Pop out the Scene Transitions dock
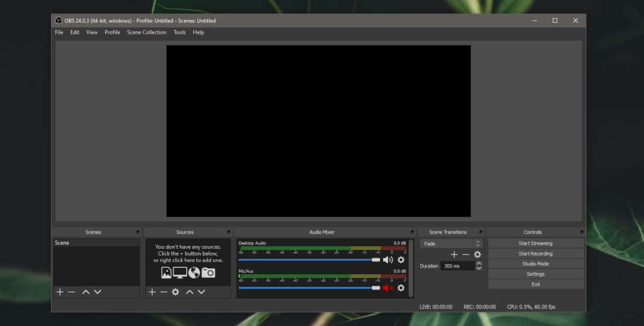The height and width of the screenshot is (326, 644). point(481,232)
